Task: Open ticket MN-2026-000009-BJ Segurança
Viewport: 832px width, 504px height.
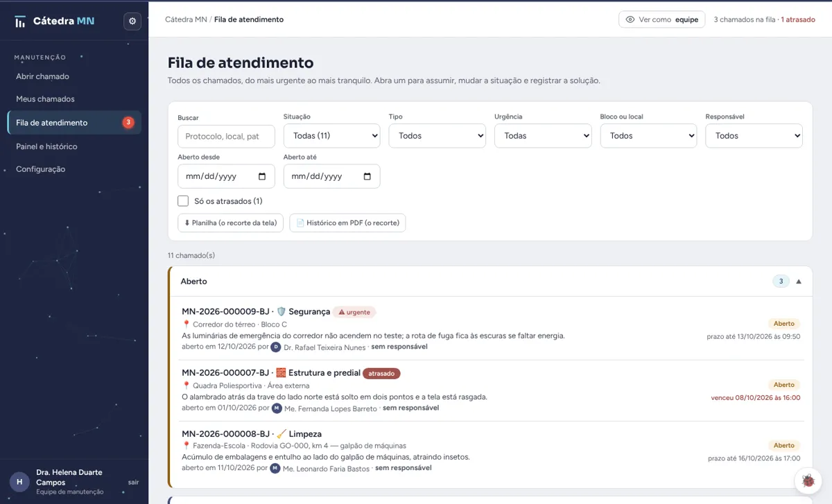Action: tap(492, 329)
